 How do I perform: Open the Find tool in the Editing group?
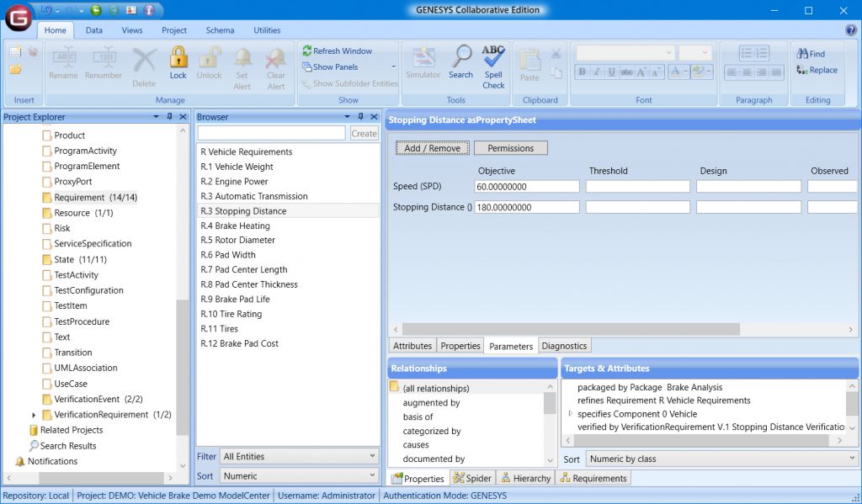pyautogui.click(x=809, y=53)
